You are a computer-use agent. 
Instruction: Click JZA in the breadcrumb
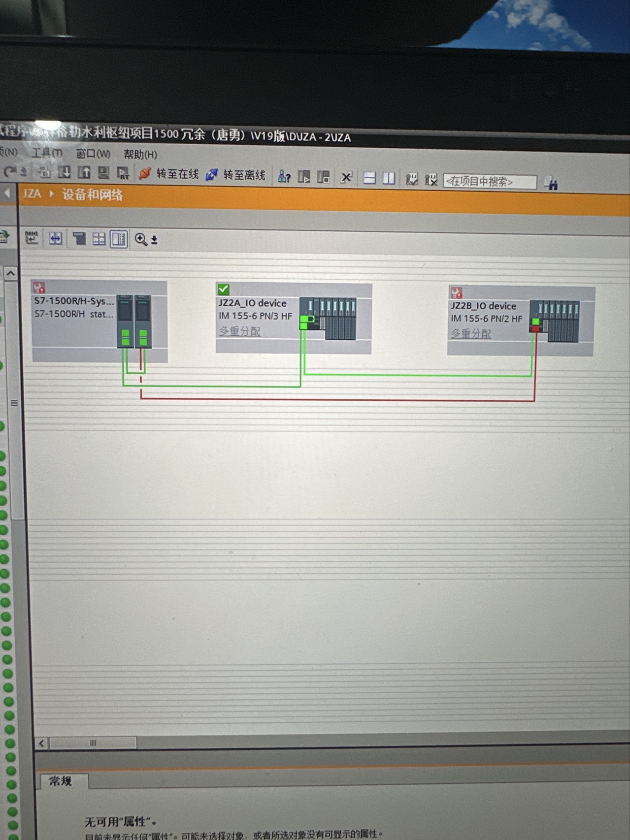tap(32, 194)
